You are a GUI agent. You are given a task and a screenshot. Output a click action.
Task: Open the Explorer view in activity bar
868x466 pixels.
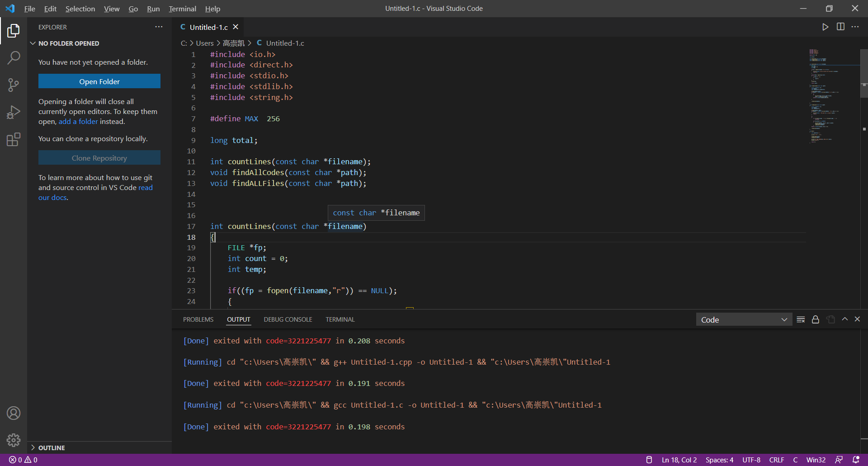pyautogui.click(x=14, y=31)
